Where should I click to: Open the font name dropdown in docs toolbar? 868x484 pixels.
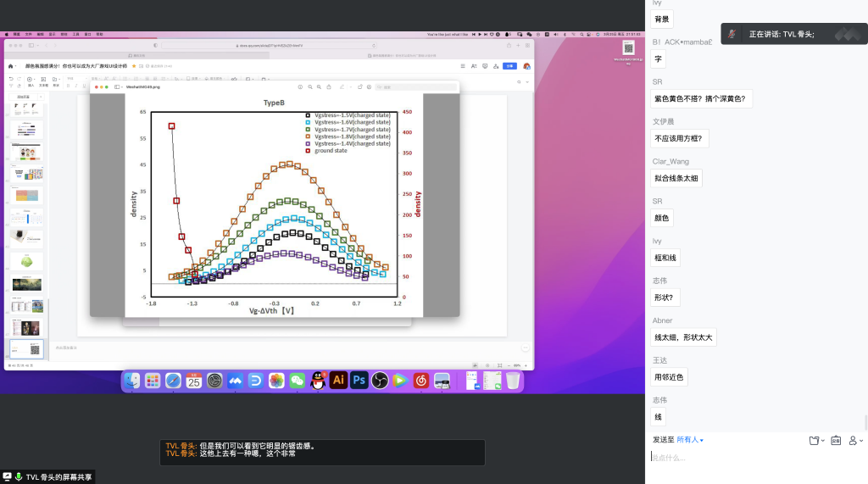[76, 79]
